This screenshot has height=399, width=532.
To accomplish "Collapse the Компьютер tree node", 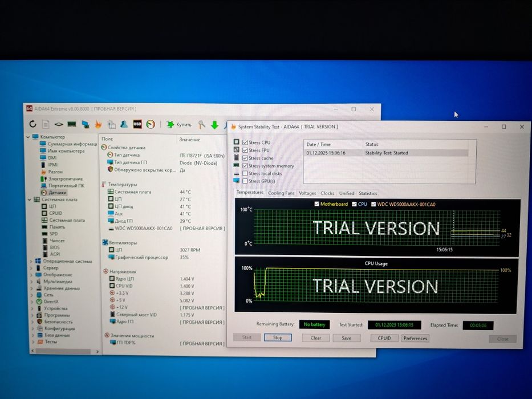I will click(28, 137).
